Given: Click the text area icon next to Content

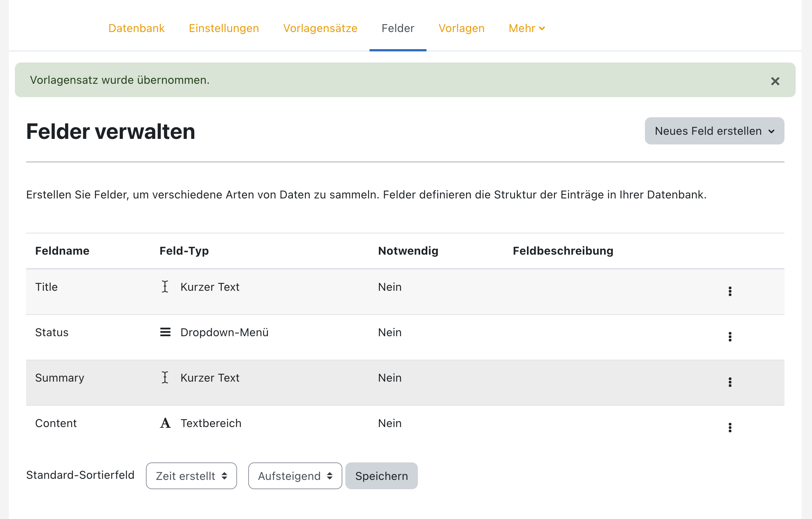Looking at the screenshot, I should pyautogui.click(x=164, y=423).
